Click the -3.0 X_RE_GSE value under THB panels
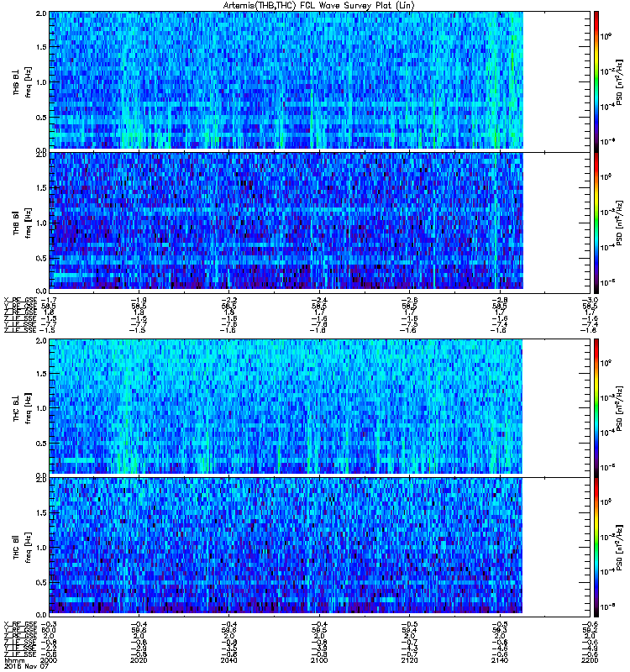Screen dimensions: 630x672 pyautogui.click(x=590, y=300)
